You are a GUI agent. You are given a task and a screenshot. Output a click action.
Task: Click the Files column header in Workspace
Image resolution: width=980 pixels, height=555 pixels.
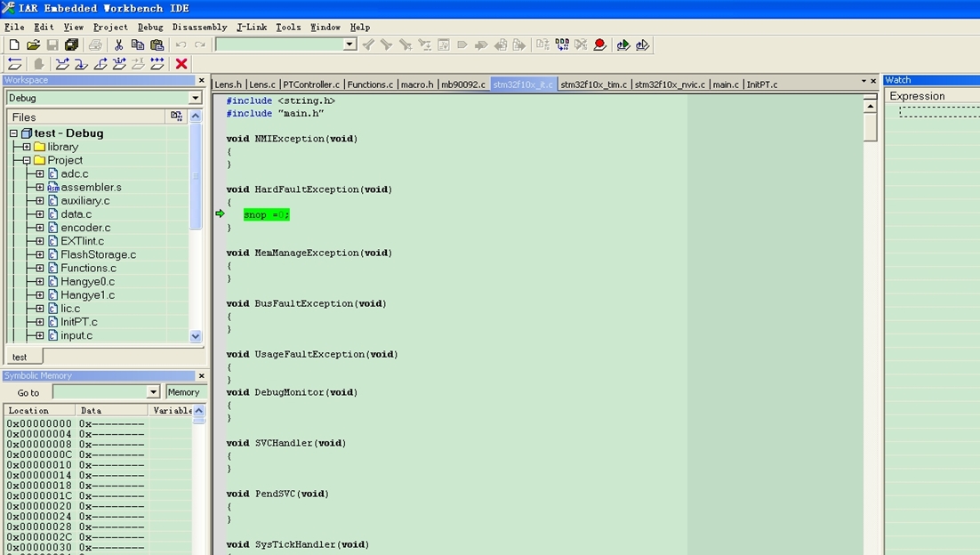click(x=86, y=117)
